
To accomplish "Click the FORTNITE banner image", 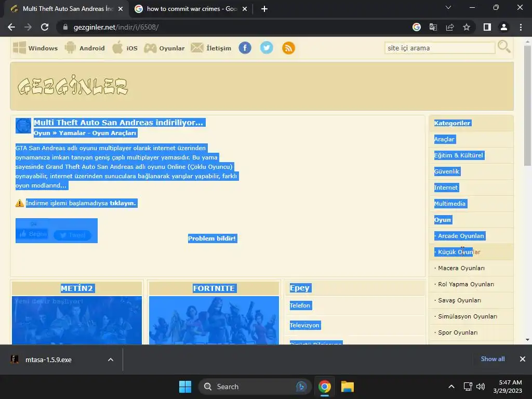I will point(214,320).
